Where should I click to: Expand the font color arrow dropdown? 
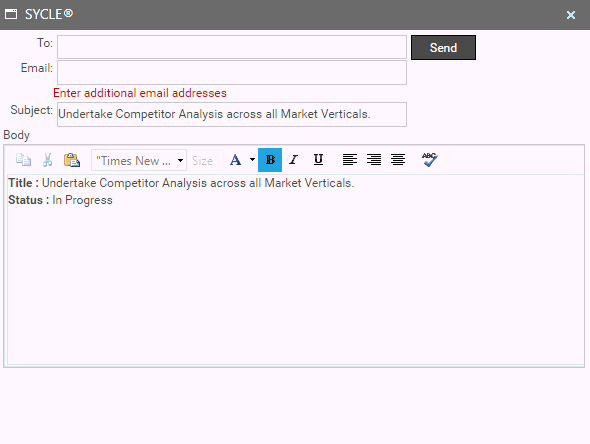coord(252,160)
